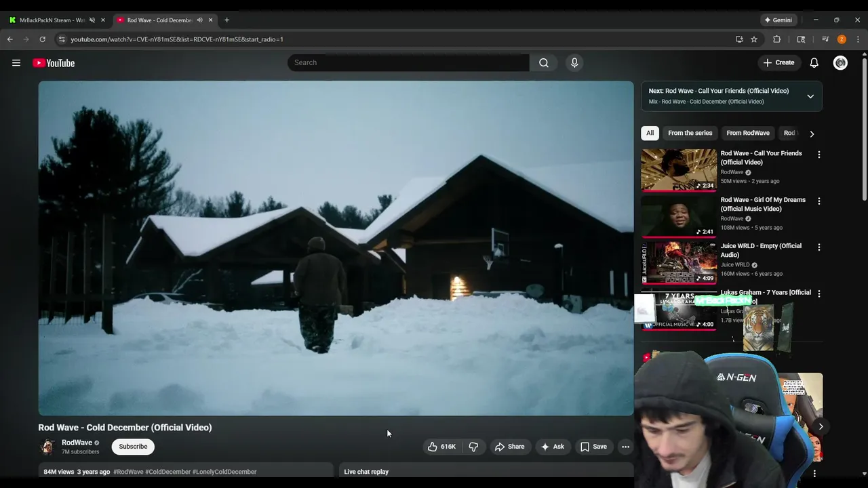Screen dimensions: 868x488
Task: Click the browser address bar URL
Action: coord(177,39)
